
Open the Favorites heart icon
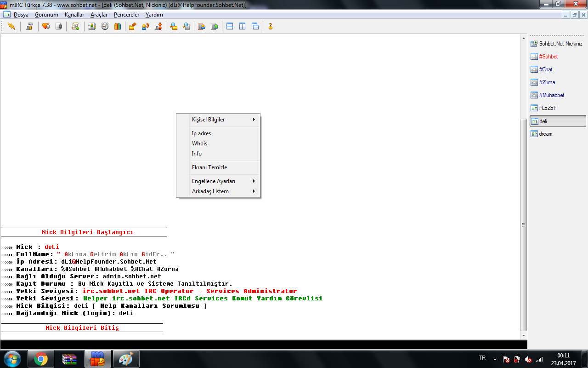45,26
